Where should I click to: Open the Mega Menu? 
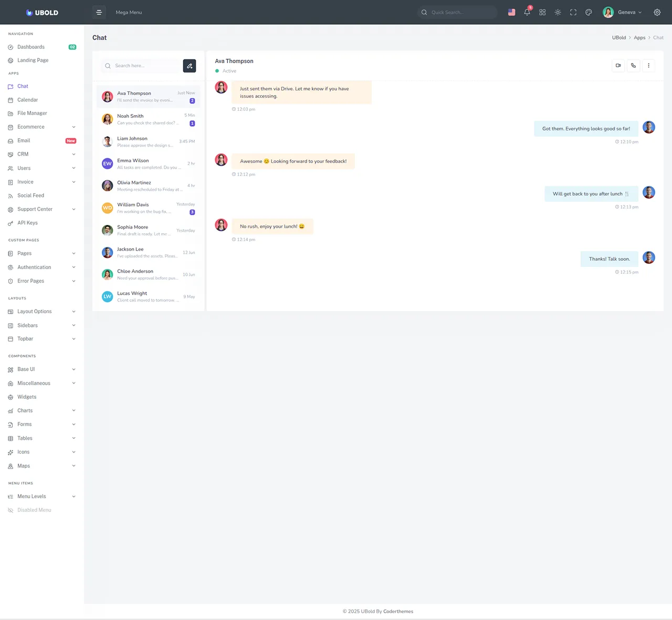click(129, 12)
